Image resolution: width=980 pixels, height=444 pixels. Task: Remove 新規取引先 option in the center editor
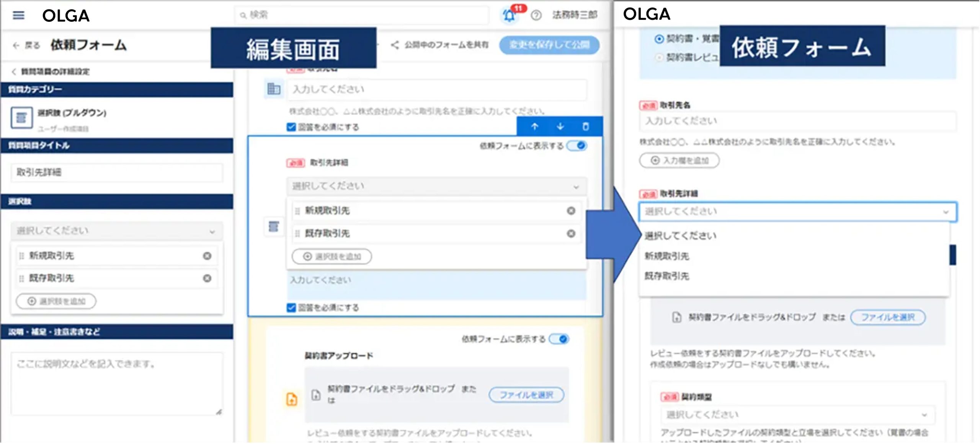tap(571, 211)
